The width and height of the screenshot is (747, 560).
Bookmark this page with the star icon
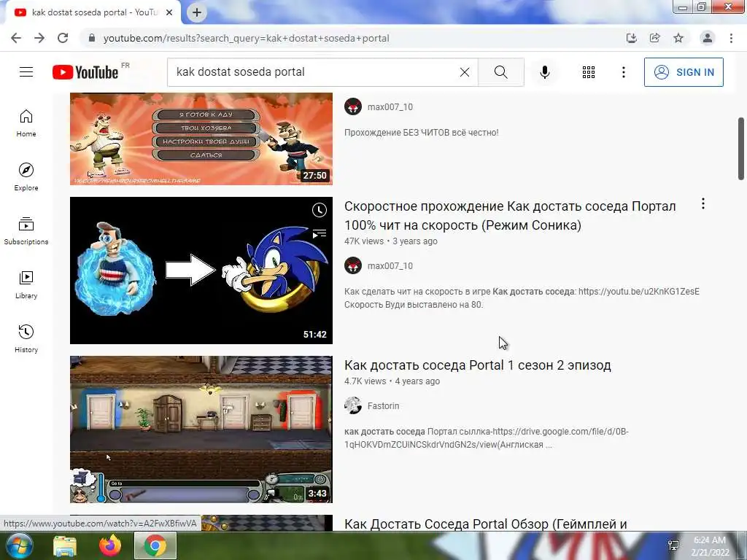click(678, 38)
